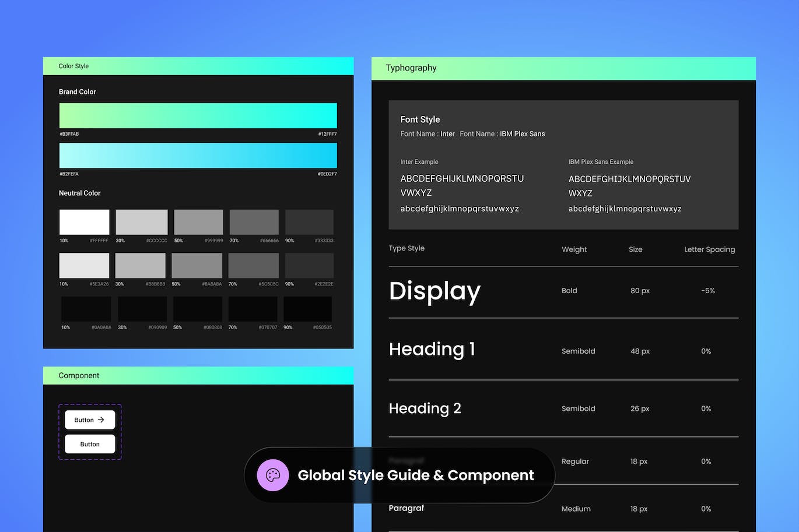Pick the #0A0A0A dark swatch
Image resolution: width=799 pixels, height=532 pixels.
pyautogui.click(x=86, y=309)
